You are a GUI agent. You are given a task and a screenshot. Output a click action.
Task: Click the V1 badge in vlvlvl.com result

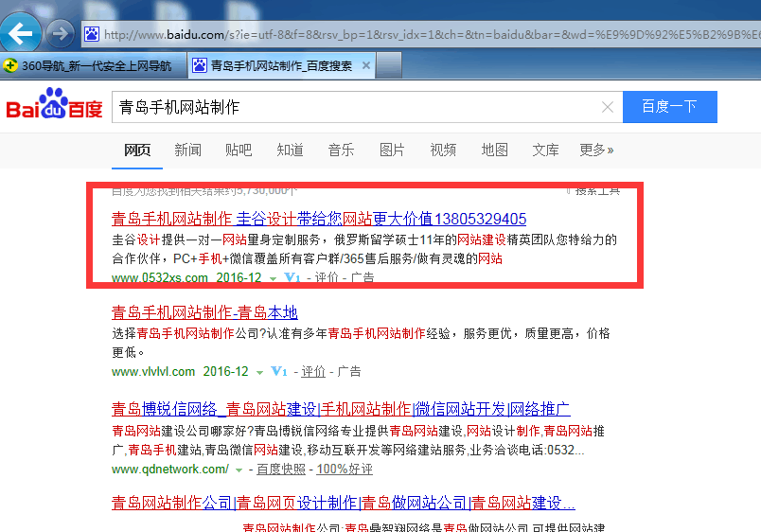pyautogui.click(x=279, y=372)
